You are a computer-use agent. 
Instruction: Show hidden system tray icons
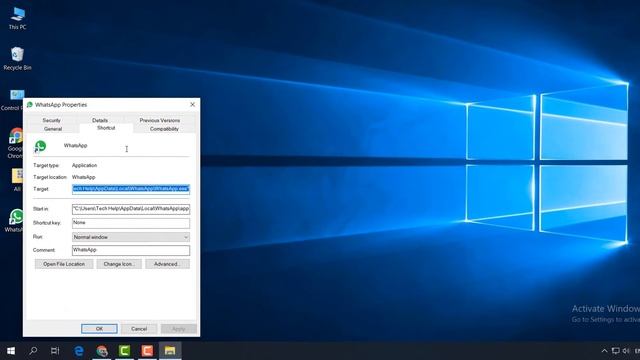604,351
